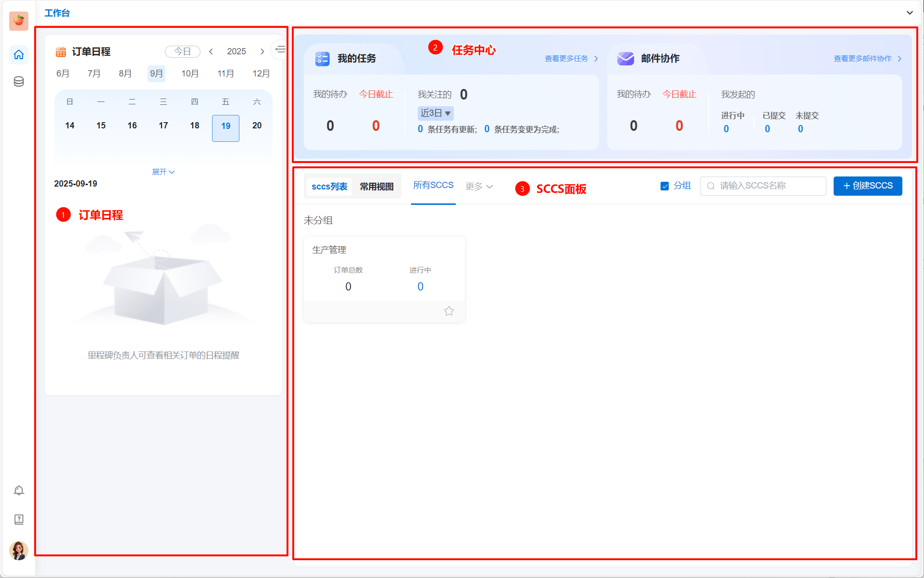Switch to 常用视图 tab
Viewport: 924px width, 578px height.
tap(376, 187)
